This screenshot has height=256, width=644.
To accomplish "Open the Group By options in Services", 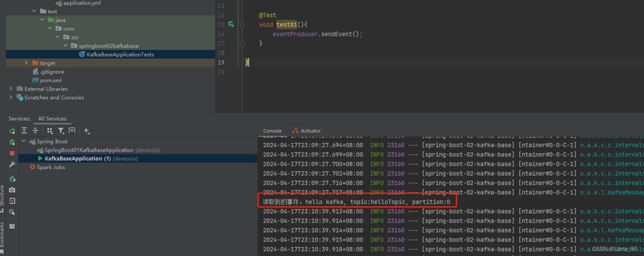I will (x=50, y=131).
